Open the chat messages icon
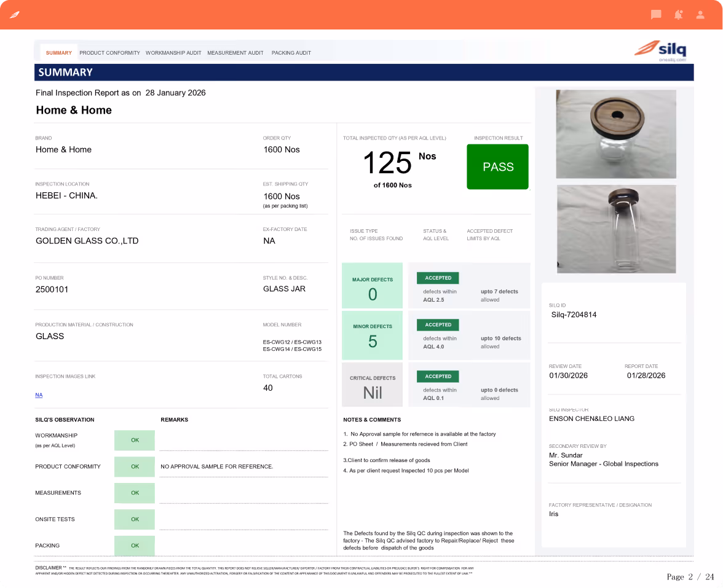Viewport: 723px width, 588px height. pyautogui.click(x=655, y=15)
